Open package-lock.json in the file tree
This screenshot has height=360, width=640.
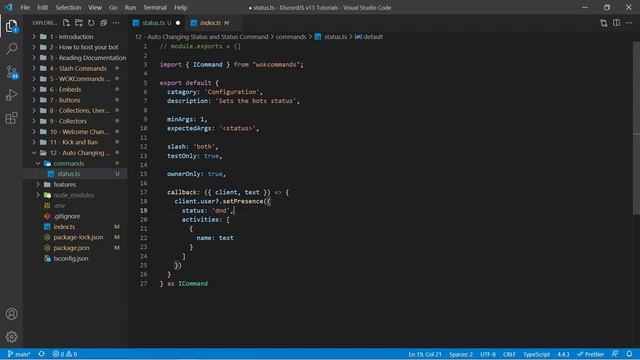[75, 237]
